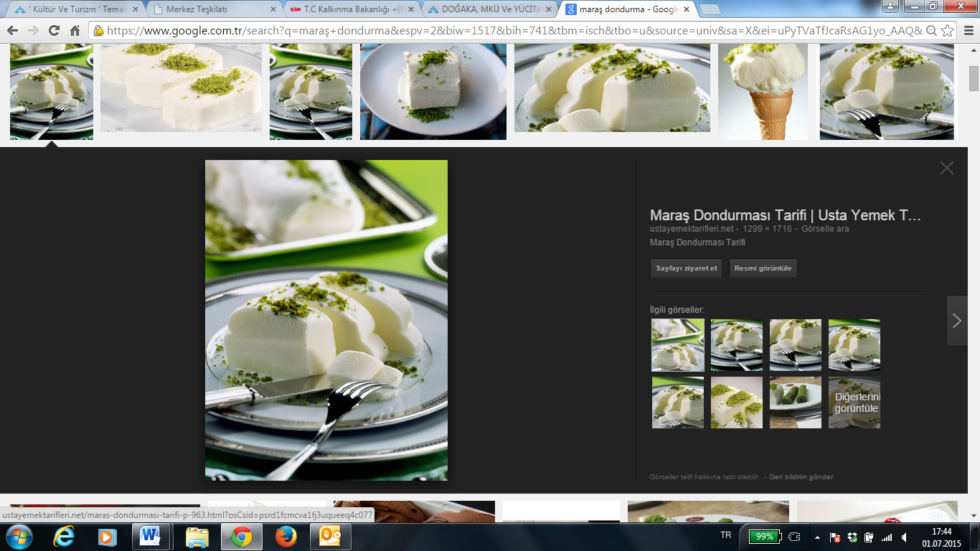980x551 pixels.
Task: Open the Maraş Dondurması Tarifi title link
Action: coord(785,215)
